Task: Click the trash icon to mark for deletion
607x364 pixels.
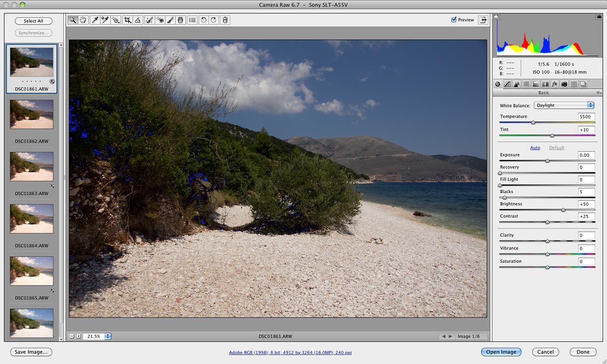Action: pyautogui.click(x=225, y=20)
